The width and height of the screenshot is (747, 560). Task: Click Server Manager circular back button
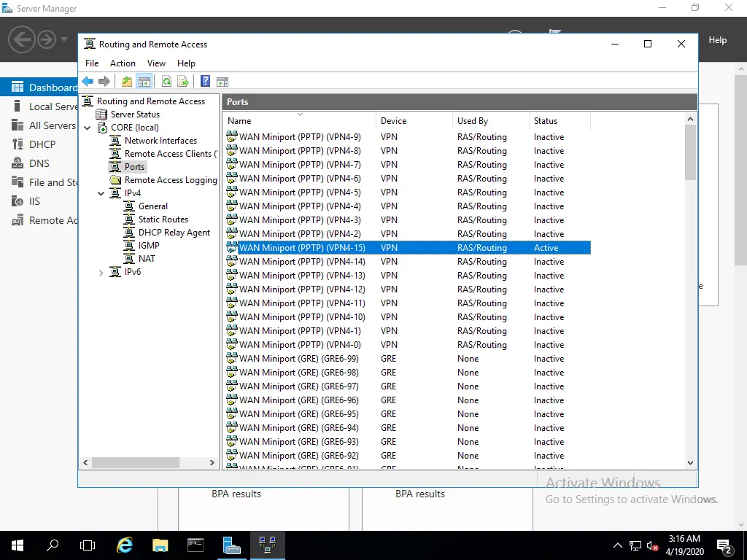pos(21,39)
